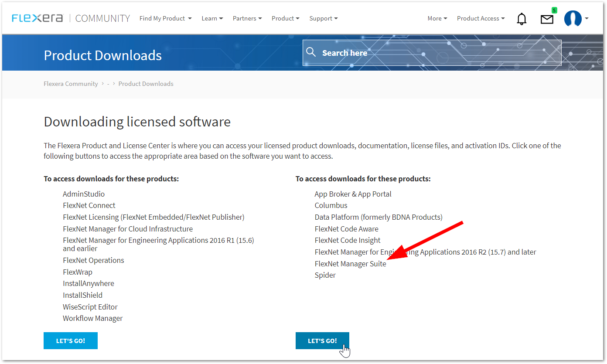This screenshot has width=607, height=364.
Task: Open the Learn dropdown menu
Action: tap(212, 18)
